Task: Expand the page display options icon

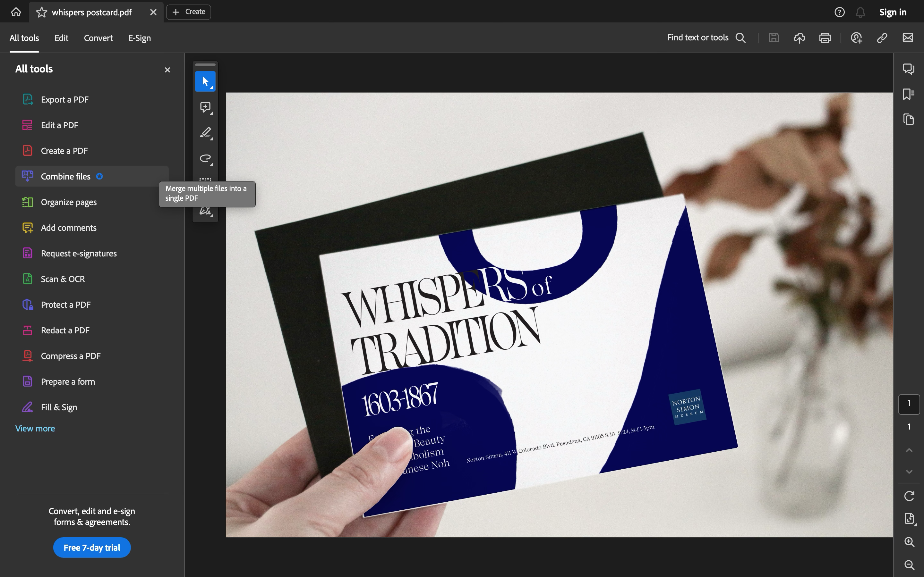Action: pos(909,519)
